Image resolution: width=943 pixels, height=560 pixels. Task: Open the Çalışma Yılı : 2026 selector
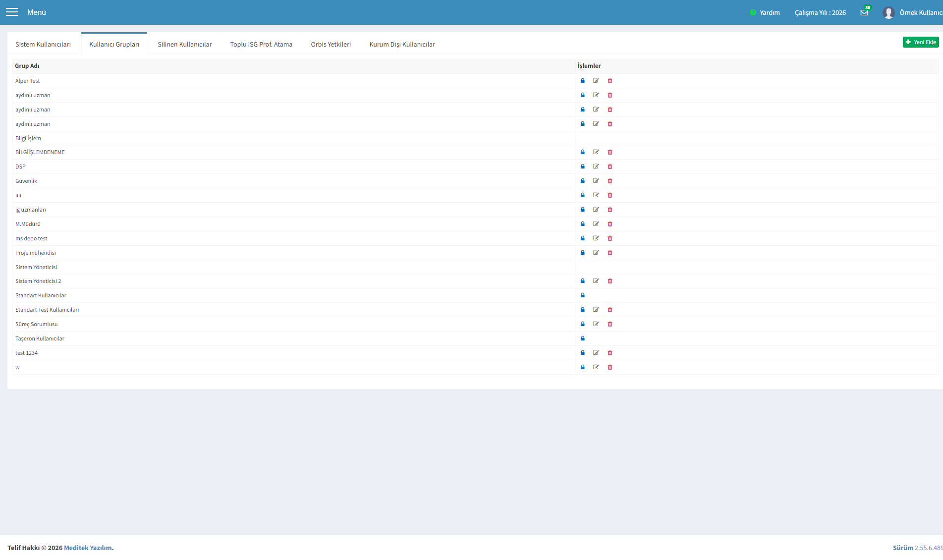pos(820,12)
